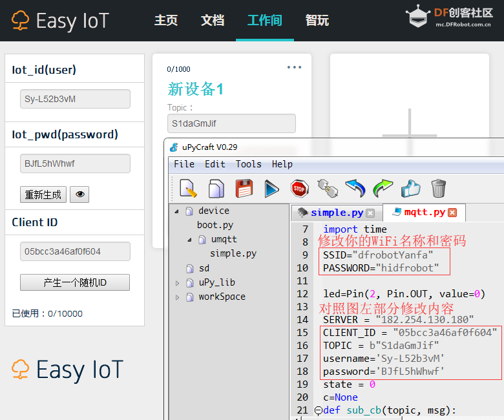Click the Easy IoT cloud logo in header
The width and height of the screenshot is (504, 420).
(x=20, y=21)
